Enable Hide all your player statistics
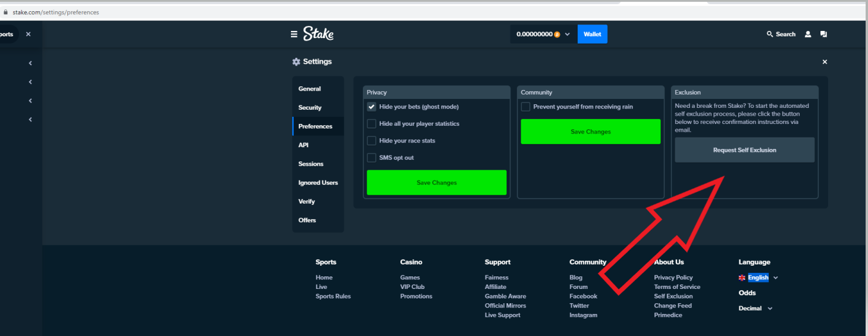The image size is (868, 336). click(372, 124)
